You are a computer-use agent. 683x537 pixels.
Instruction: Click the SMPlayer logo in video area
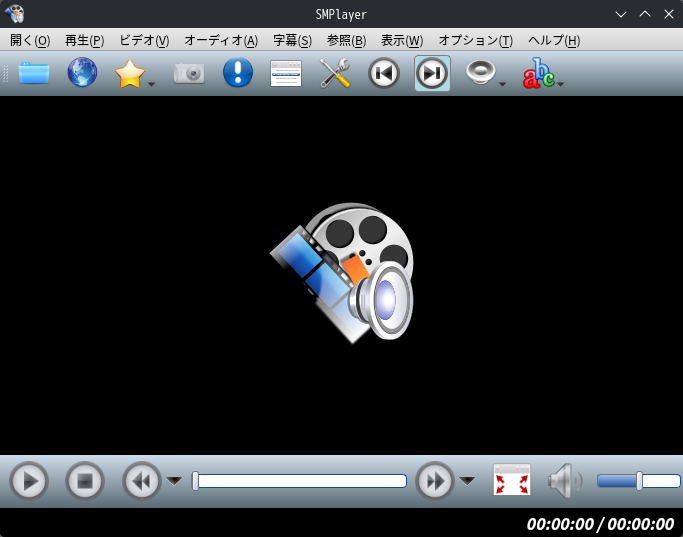(342, 273)
